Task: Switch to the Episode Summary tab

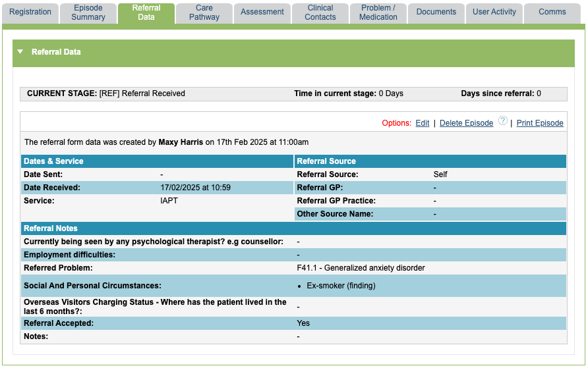Action: 88,13
